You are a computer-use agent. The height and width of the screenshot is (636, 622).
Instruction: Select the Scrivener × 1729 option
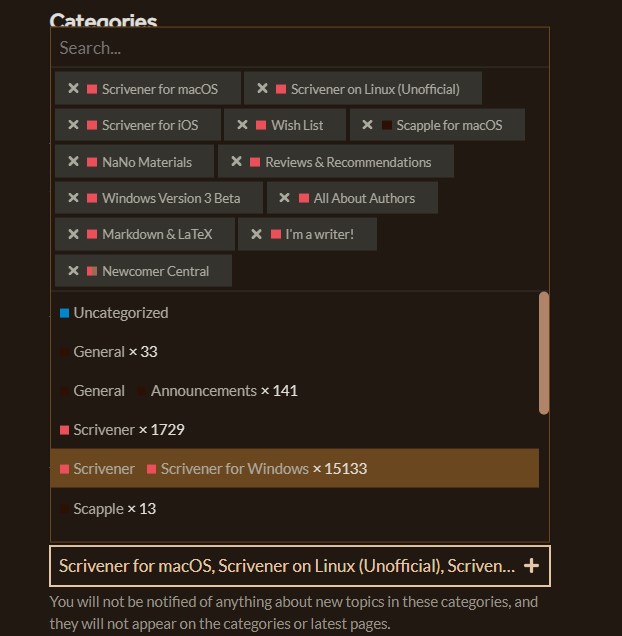click(295, 430)
